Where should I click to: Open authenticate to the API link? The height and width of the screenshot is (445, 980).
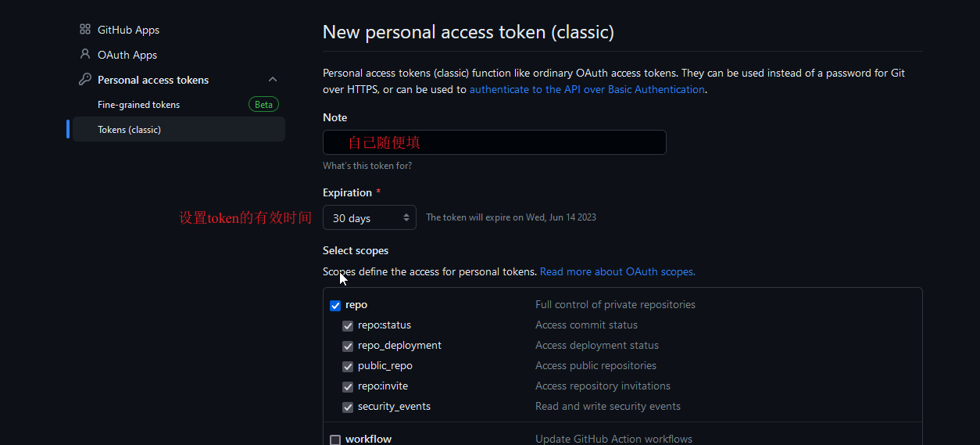pos(587,89)
